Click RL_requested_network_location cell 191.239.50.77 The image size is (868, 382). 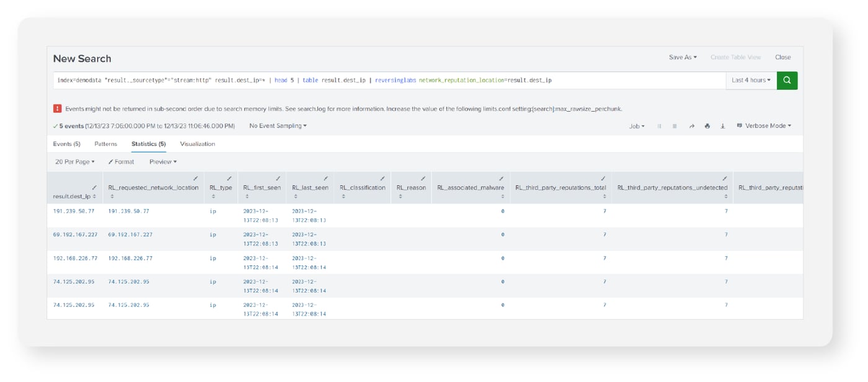click(x=129, y=211)
